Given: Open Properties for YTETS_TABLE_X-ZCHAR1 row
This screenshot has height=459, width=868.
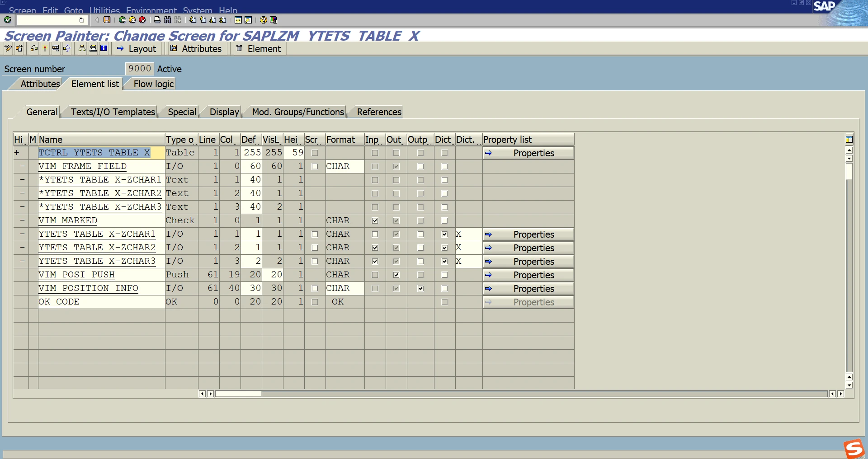Looking at the screenshot, I should (528, 234).
